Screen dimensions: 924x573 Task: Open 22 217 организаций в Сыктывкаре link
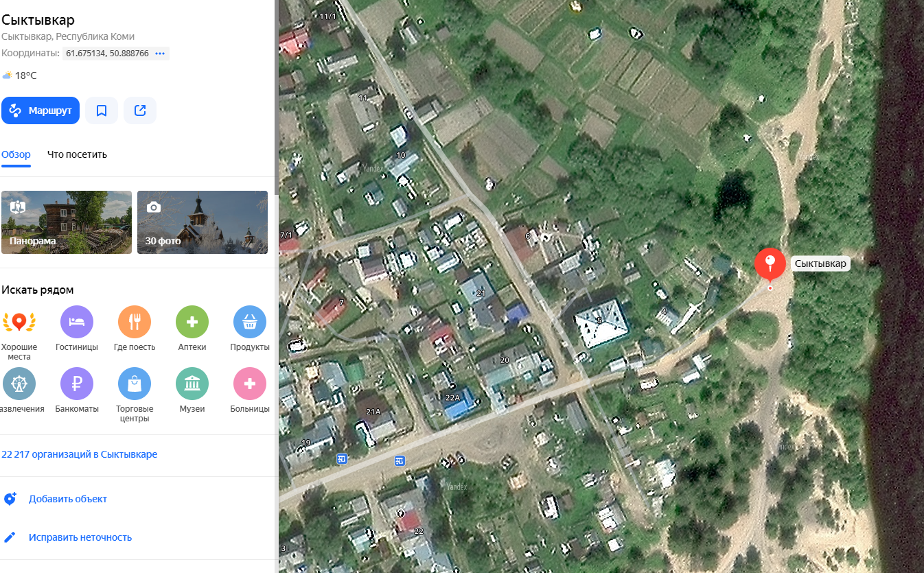pyautogui.click(x=80, y=454)
